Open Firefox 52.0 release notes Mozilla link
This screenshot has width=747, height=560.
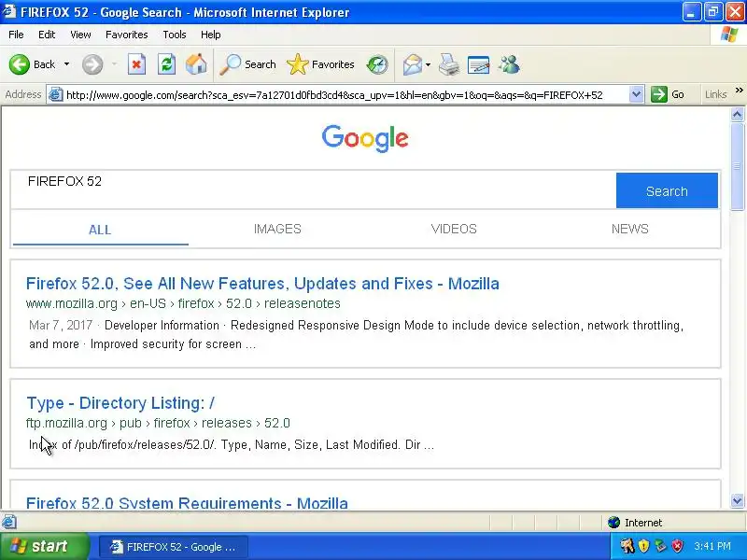262,284
